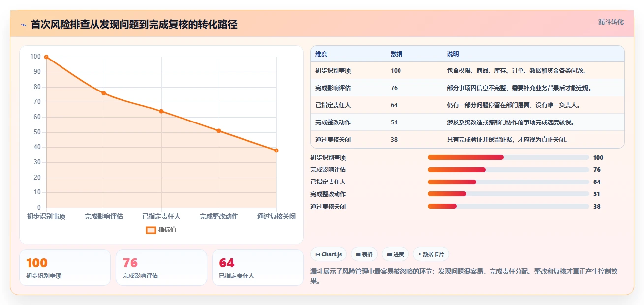
Task: Click progress bar for 通过复核关闭 (38)
Action: tap(508, 207)
